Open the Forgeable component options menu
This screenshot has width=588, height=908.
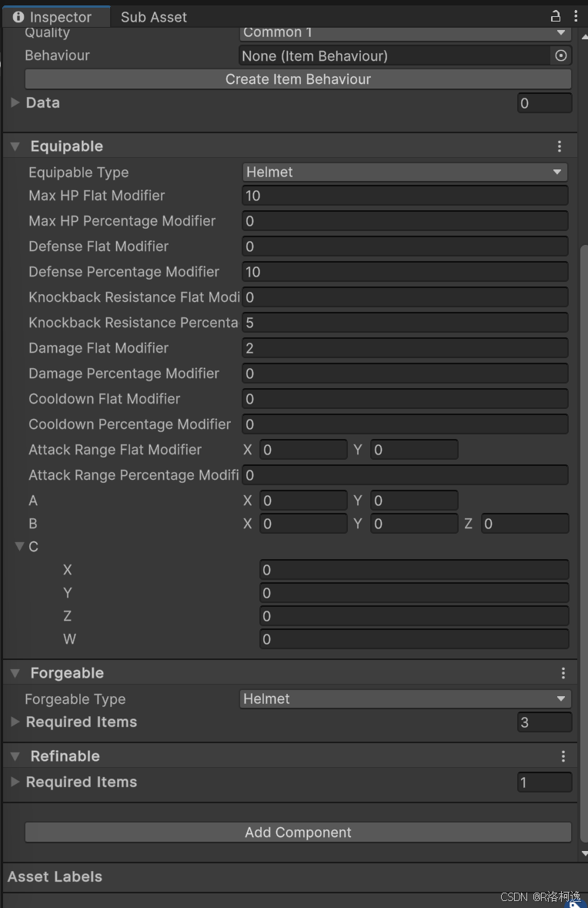(563, 672)
